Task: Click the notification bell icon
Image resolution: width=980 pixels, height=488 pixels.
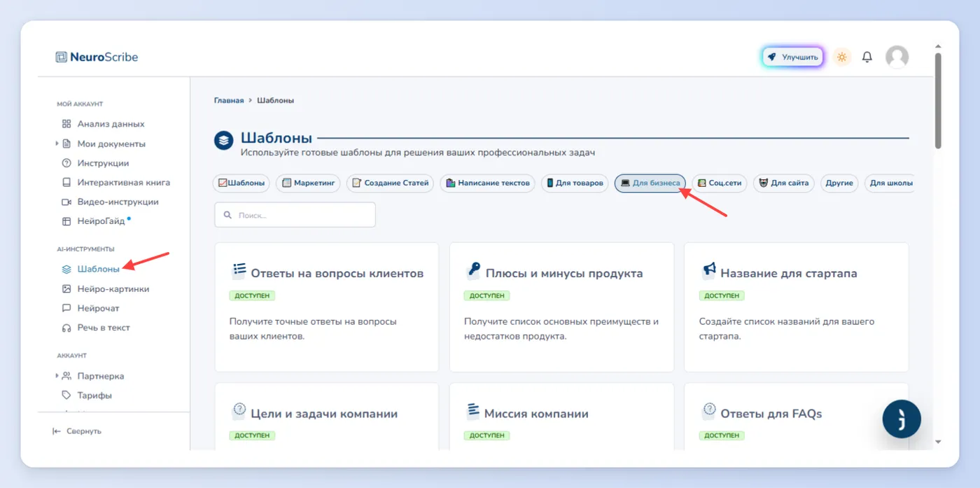Action: pyautogui.click(x=867, y=57)
